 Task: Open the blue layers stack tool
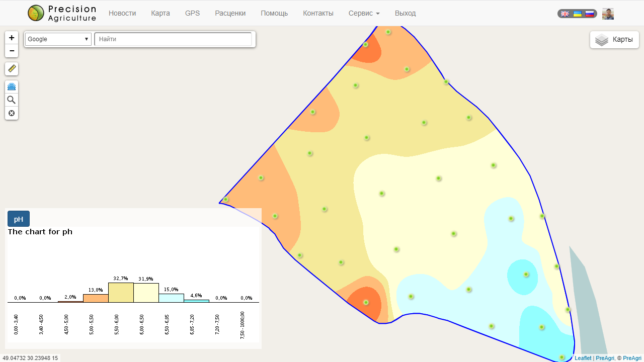(x=12, y=87)
